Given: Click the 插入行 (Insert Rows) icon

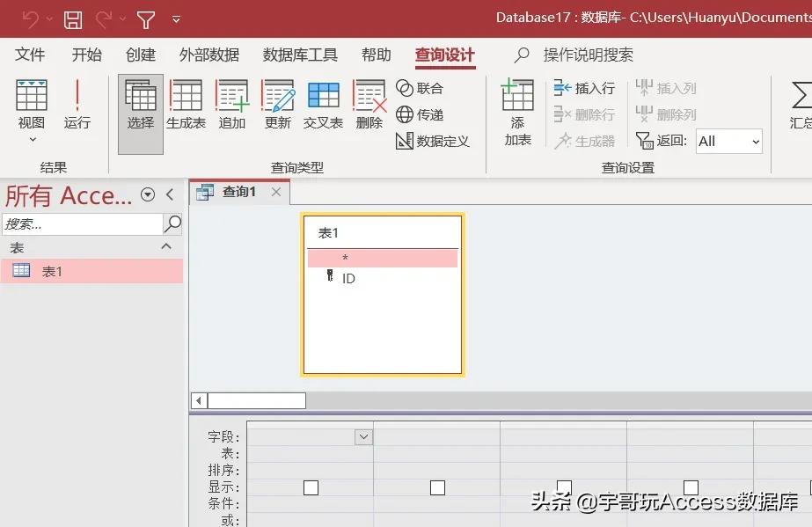Looking at the screenshot, I should (584, 88).
